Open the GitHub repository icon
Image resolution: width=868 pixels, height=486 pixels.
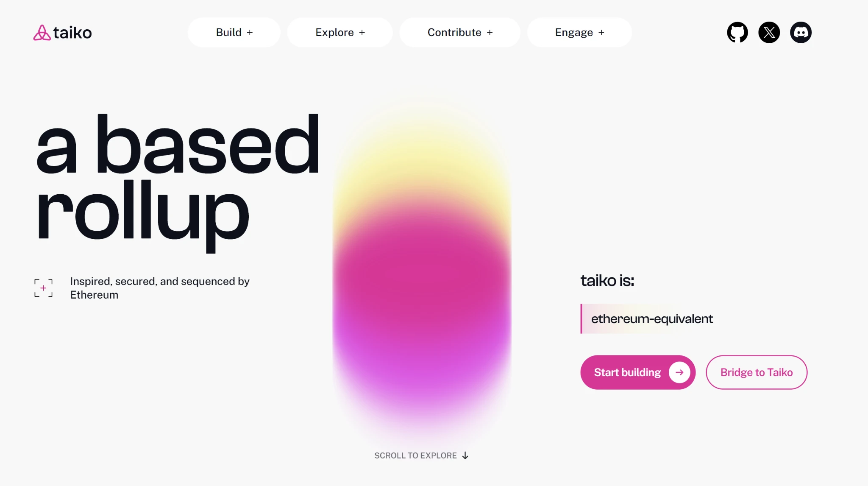[x=737, y=32]
